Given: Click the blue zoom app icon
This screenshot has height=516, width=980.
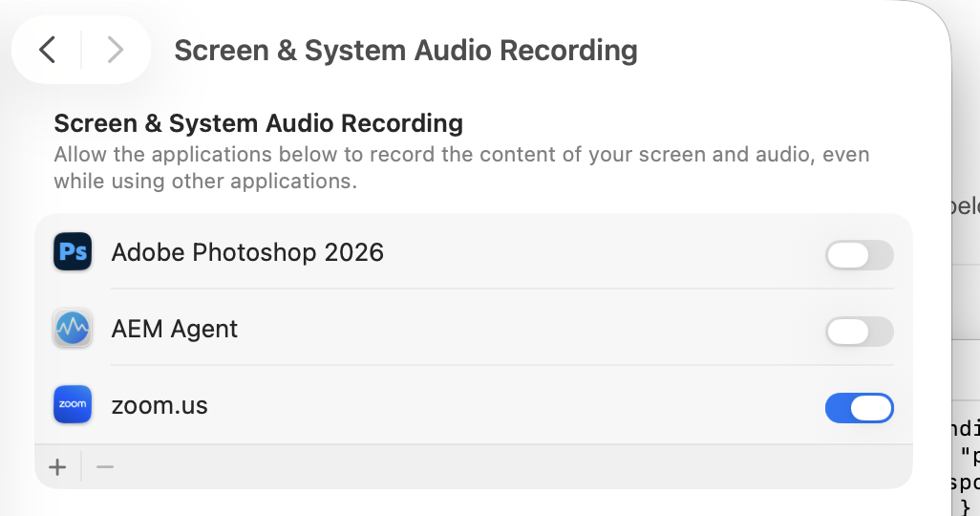Looking at the screenshot, I should point(73,404).
